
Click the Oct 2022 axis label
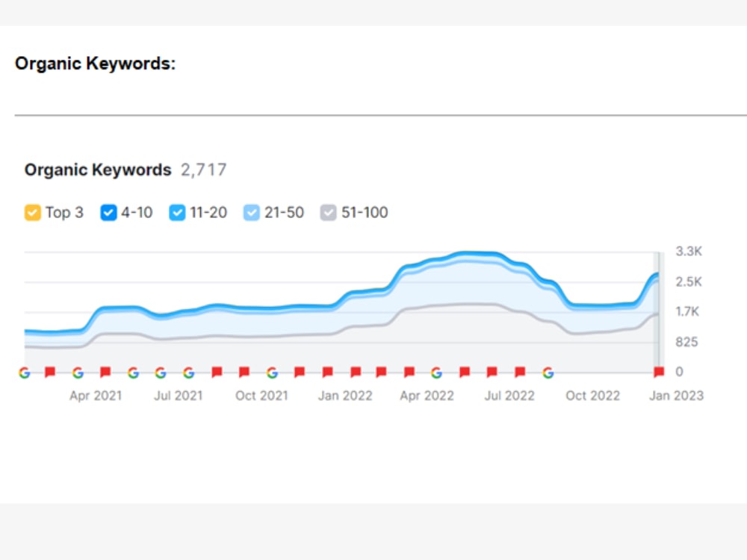592,396
